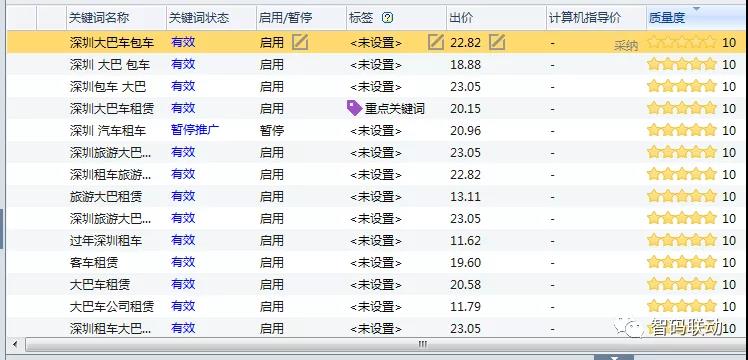Click 重点关键词 tag label
The width and height of the screenshot is (748, 360).
pyautogui.click(x=395, y=109)
